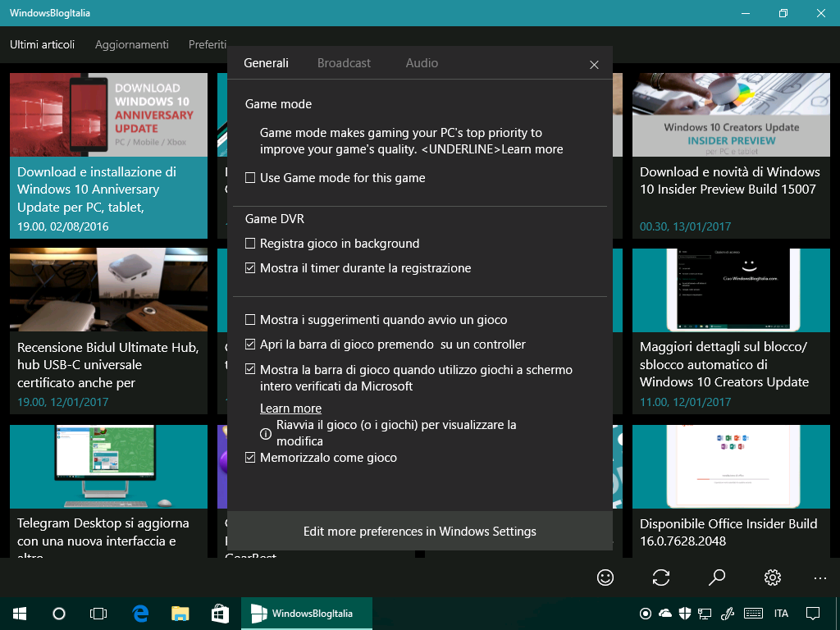Viewport: 840px width, 630px height.
Task: Click Download e novità di Windows 10 title
Action: pyautogui.click(x=729, y=180)
